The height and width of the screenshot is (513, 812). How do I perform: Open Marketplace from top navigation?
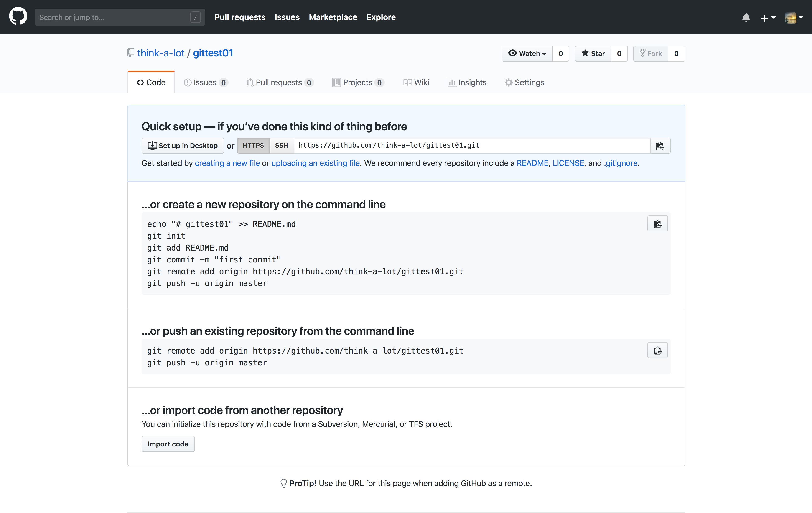point(333,17)
